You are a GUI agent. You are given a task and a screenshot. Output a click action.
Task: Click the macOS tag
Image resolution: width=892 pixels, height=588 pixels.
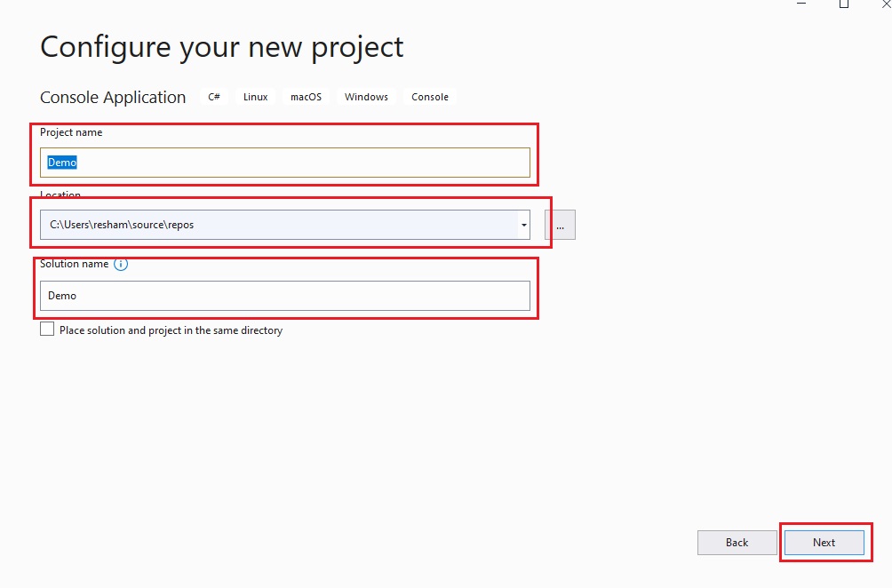click(306, 97)
